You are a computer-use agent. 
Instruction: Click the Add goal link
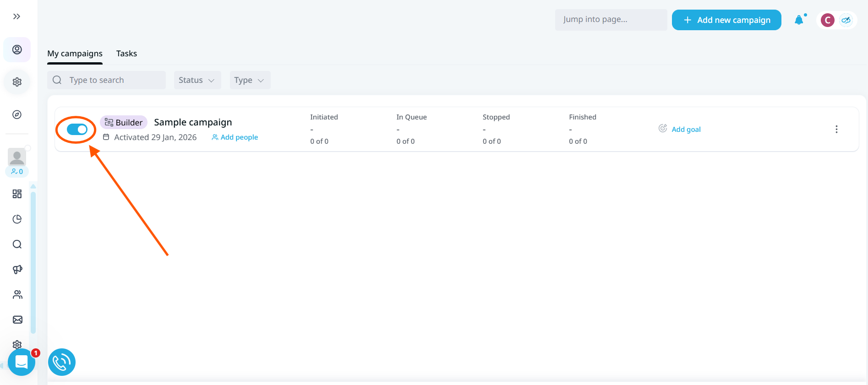tap(686, 130)
